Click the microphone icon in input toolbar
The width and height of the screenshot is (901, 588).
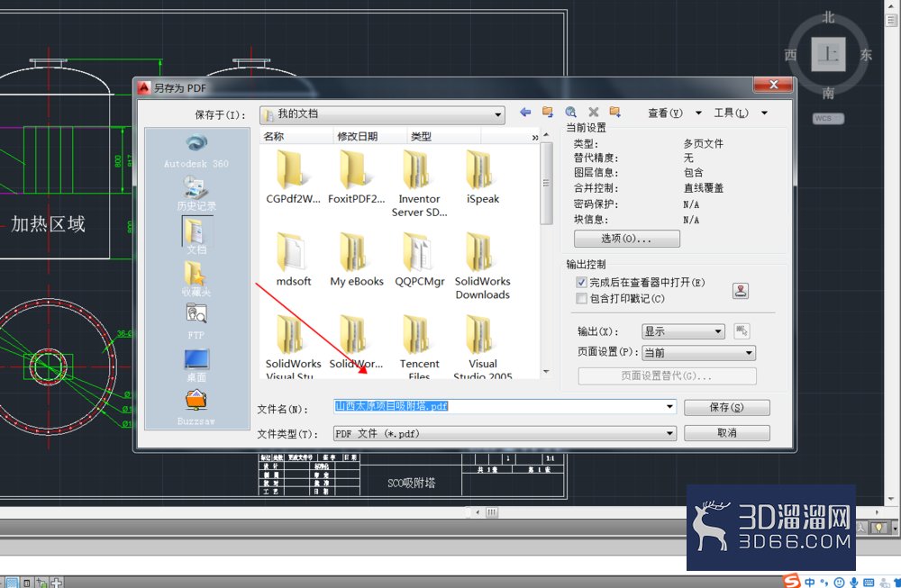click(854, 583)
